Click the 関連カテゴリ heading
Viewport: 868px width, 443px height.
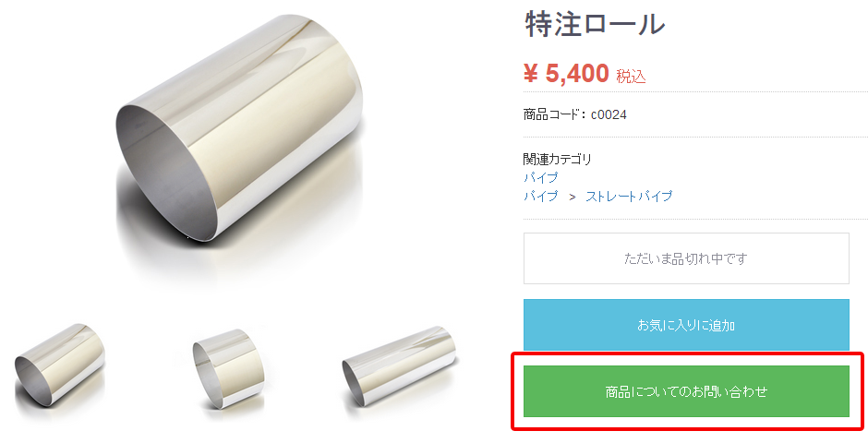coord(558,160)
